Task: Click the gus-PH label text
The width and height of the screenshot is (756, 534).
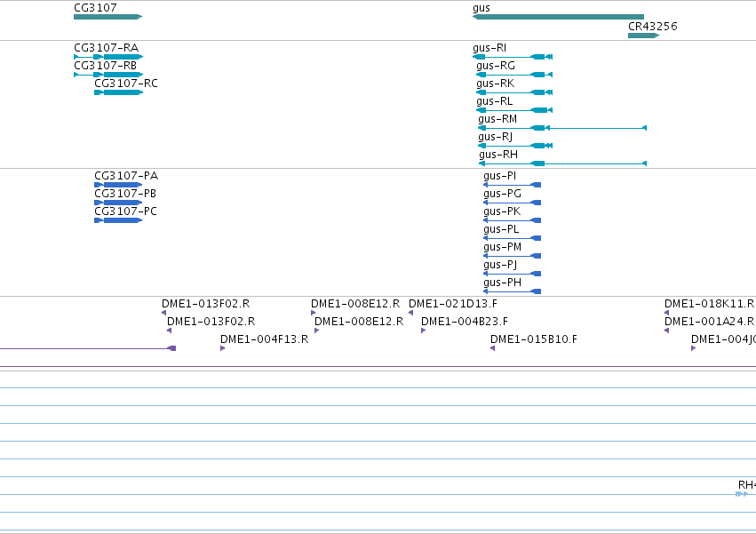Action: click(503, 283)
